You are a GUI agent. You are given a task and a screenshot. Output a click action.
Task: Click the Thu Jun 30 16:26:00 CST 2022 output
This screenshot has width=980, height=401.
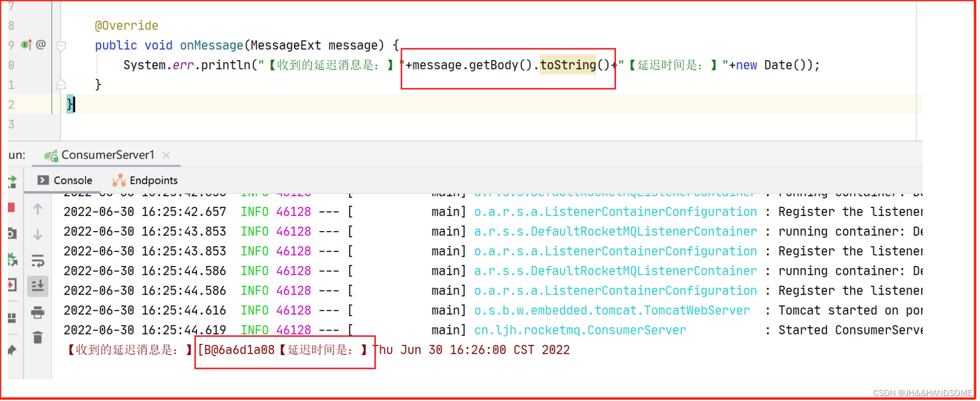point(471,350)
